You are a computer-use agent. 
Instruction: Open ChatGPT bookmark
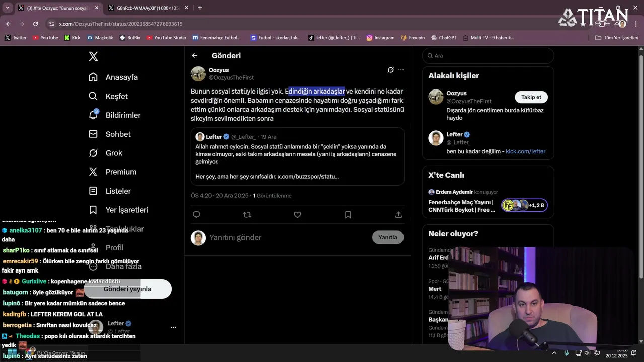click(444, 38)
